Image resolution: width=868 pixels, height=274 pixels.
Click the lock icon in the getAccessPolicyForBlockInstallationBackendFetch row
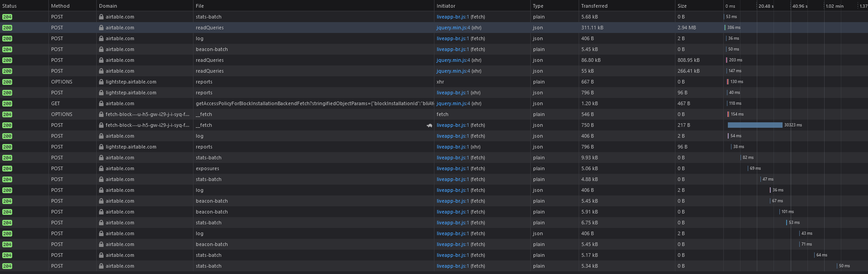click(101, 103)
